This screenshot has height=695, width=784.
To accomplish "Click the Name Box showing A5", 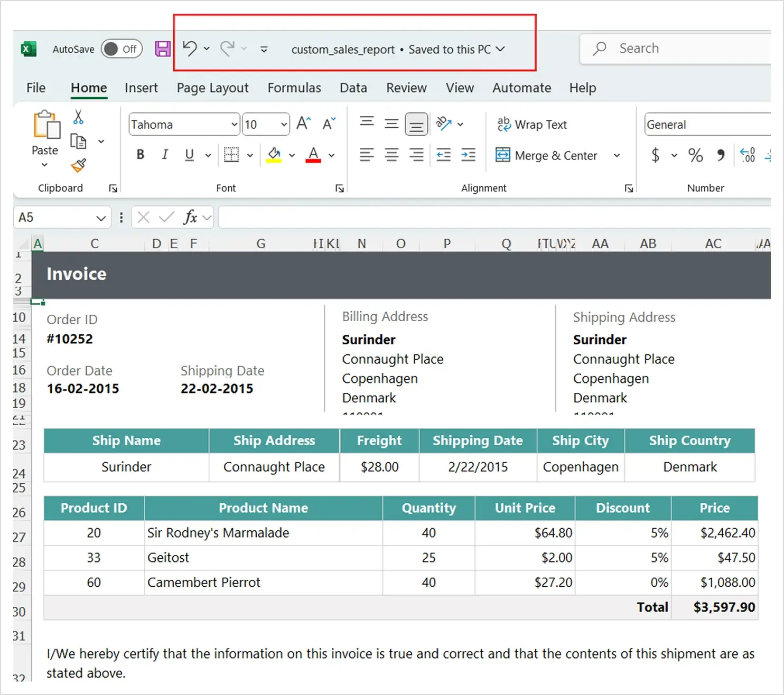I will click(62, 218).
